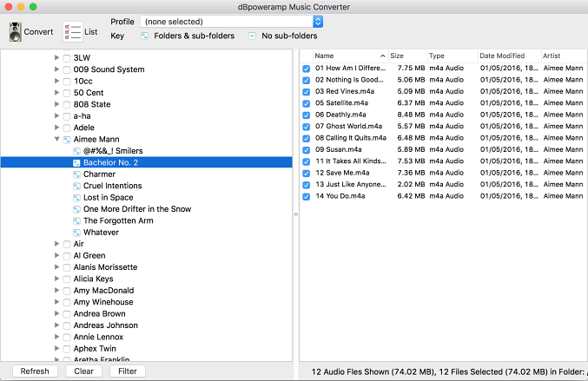Click the Lost in Space folder icon
The image size is (588, 381).
[x=76, y=198]
